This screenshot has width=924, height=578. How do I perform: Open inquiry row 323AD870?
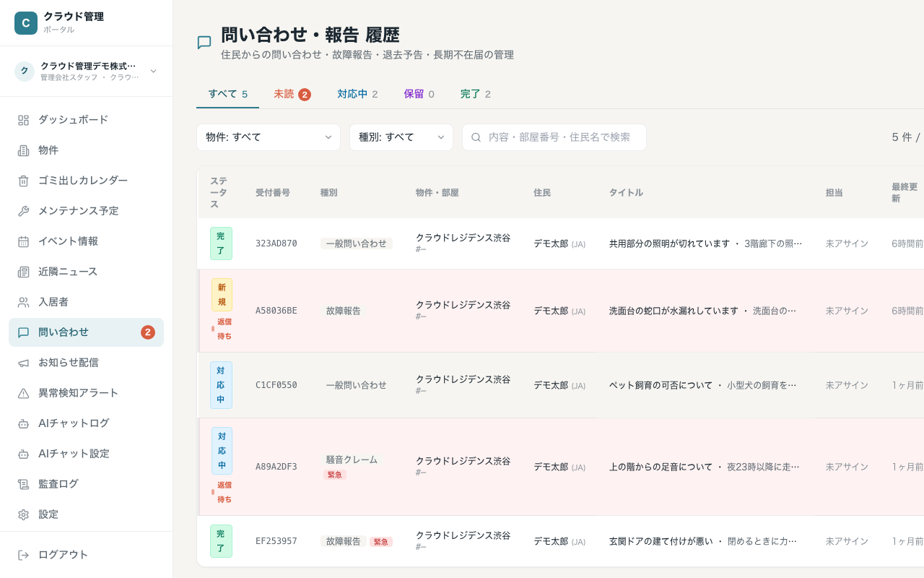coord(560,243)
